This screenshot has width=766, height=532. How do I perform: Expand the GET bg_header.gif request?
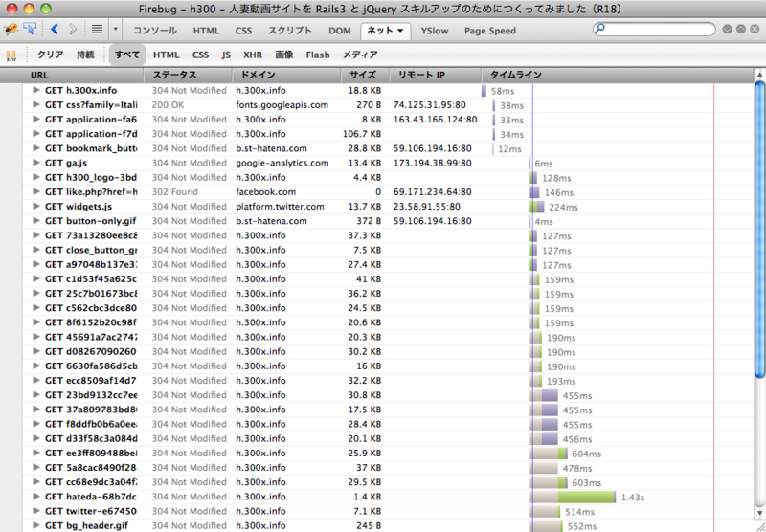[36, 525]
